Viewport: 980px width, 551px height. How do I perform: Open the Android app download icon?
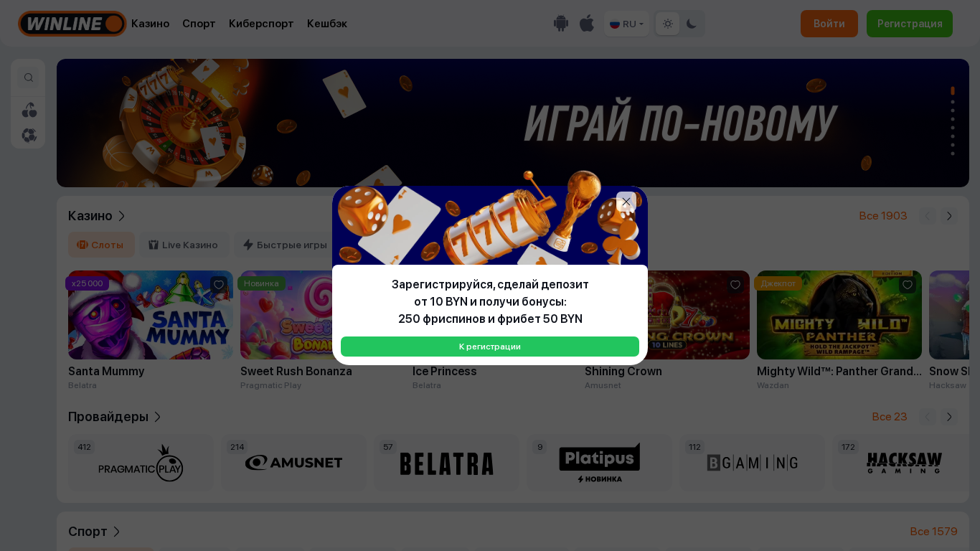tap(561, 24)
